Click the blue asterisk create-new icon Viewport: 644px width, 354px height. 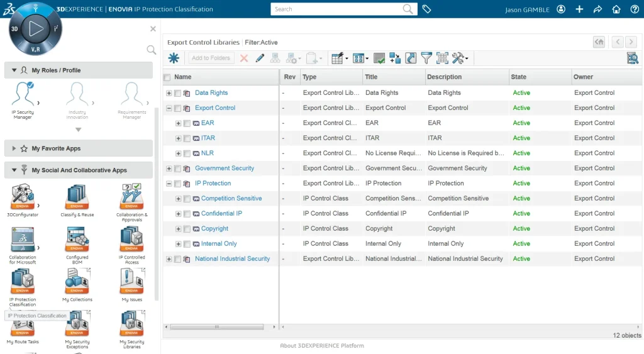click(x=174, y=58)
